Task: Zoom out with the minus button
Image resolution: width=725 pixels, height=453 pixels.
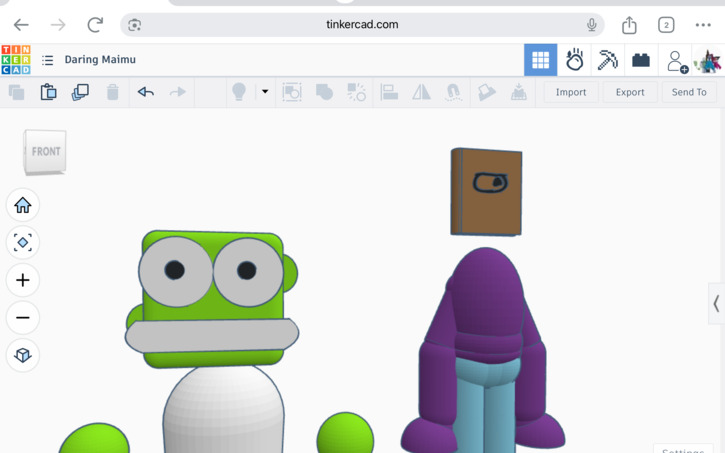Action: (23, 318)
